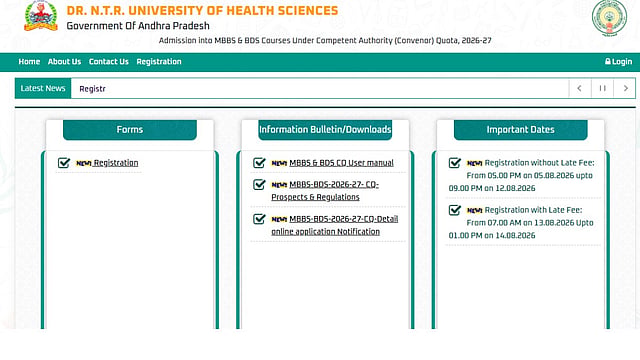
Task: Click 'Registration without Late Fee' date text
Action: 522,176
